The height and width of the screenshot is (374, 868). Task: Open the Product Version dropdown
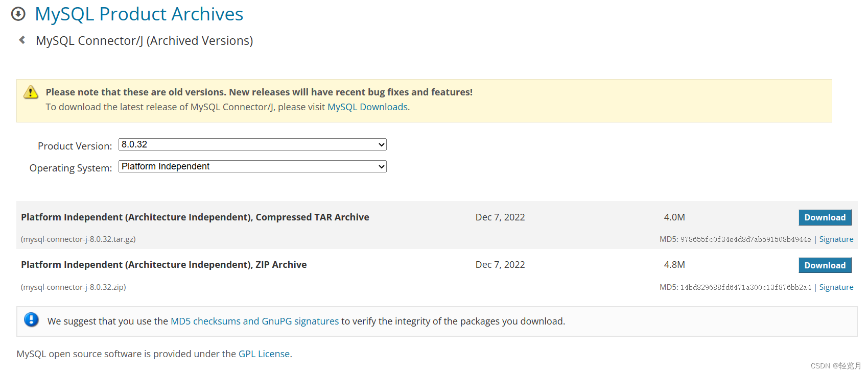pos(252,144)
